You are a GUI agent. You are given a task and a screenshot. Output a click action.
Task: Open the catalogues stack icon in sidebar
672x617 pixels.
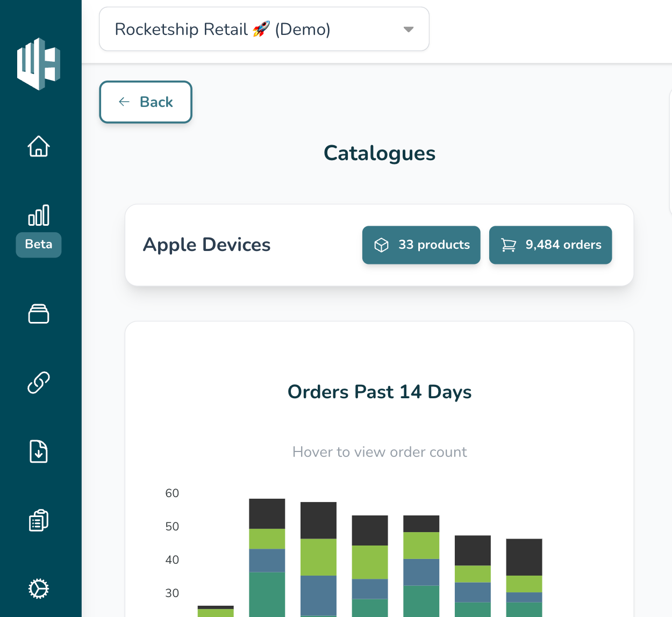pyautogui.click(x=39, y=314)
